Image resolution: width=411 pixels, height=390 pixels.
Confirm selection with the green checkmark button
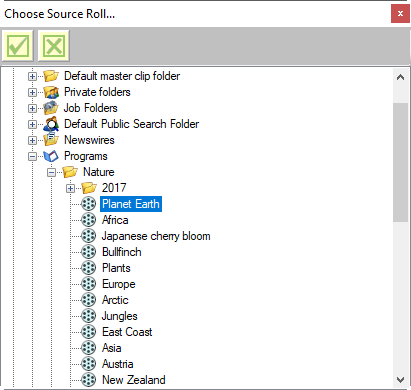pyautogui.click(x=18, y=46)
